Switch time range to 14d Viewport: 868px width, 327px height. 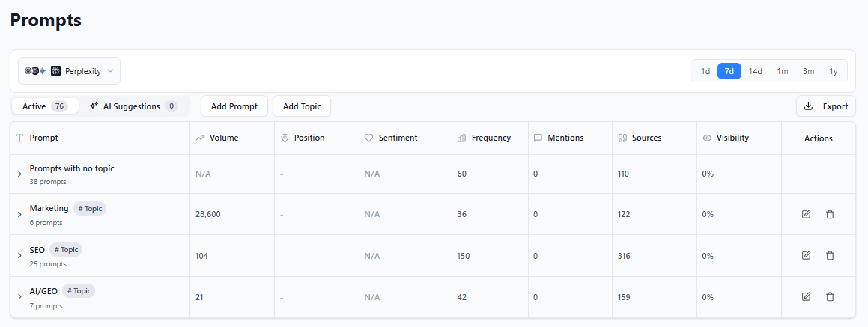tap(755, 71)
